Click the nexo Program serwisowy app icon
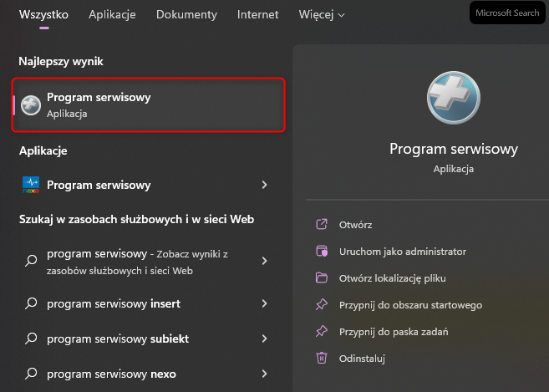The width and height of the screenshot is (549, 392). pyautogui.click(x=31, y=185)
